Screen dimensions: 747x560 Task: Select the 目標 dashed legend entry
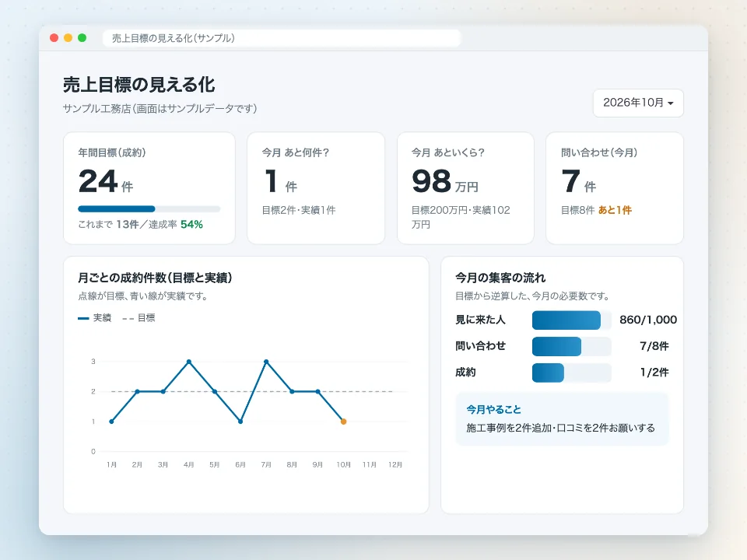click(139, 317)
